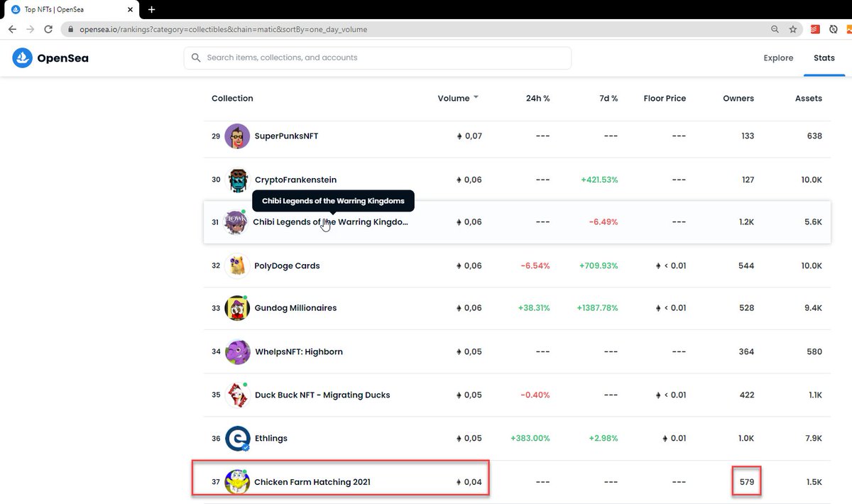Open the PolyDoge Cards collection
Screen dimensions: 852x504
pos(287,265)
